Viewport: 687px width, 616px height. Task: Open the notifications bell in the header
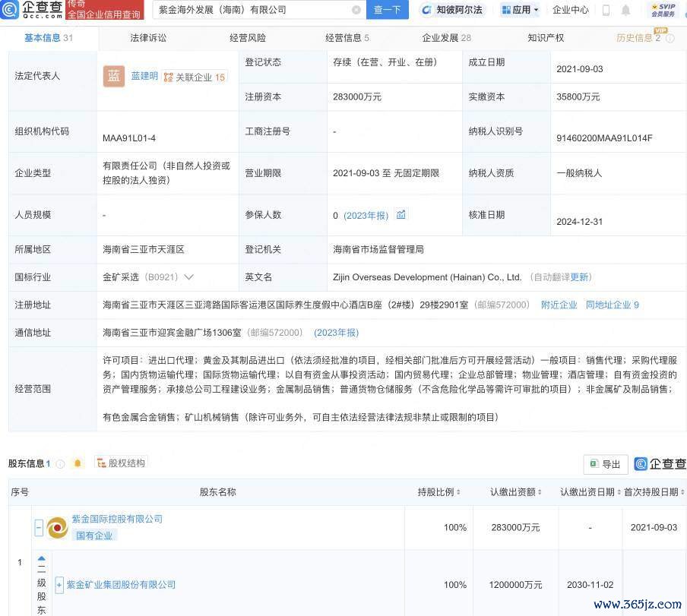click(x=625, y=10)
